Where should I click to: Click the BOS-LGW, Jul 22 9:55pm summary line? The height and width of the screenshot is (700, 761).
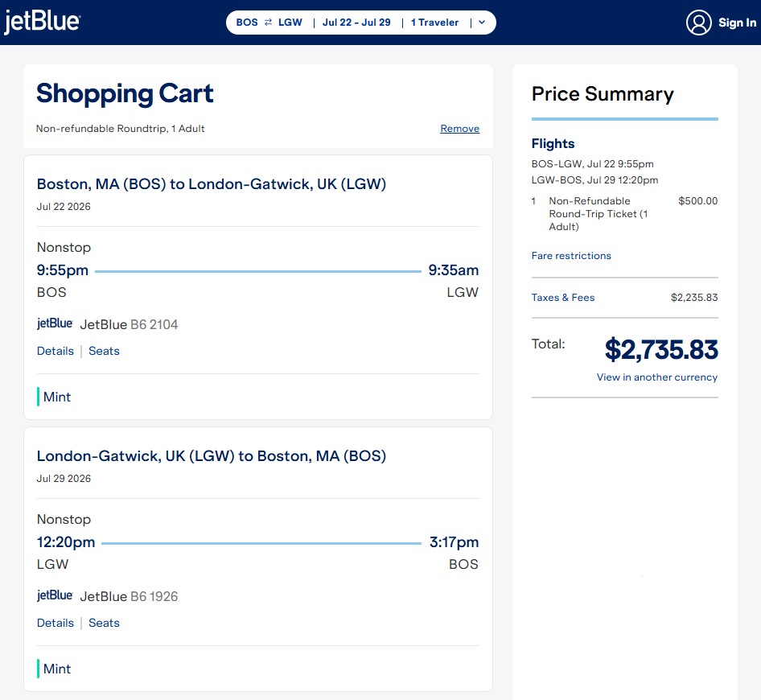[593, 164]
